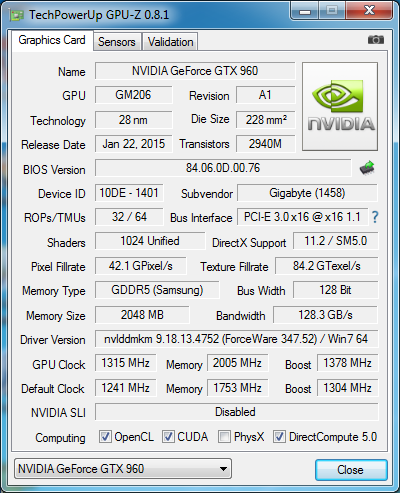The image size is (400, 493).
Task: Click the Default Clock row Boost 1304 MHz
Action: click(347, 388)
